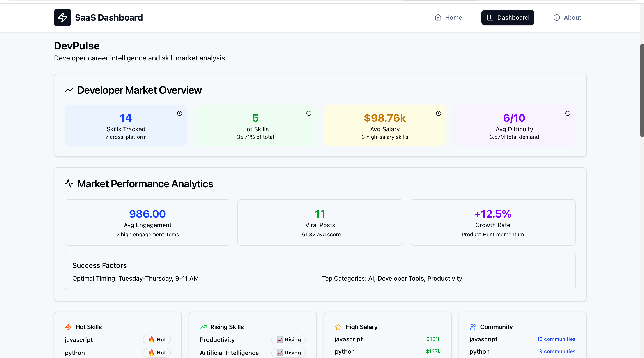This screenshot has width=644, height=358.
Task: Click the Growth Rate +12.5% card
Action: pos(492,222)
